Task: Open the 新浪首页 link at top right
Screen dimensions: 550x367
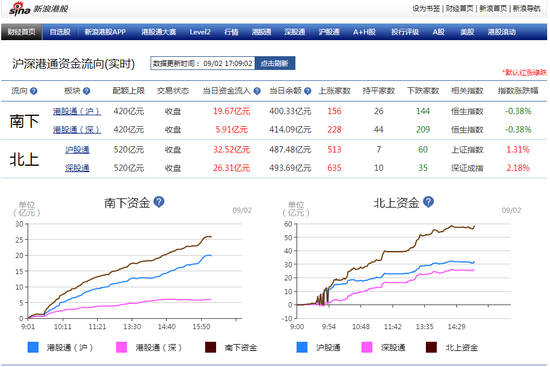Action: (x=493, y=8)
